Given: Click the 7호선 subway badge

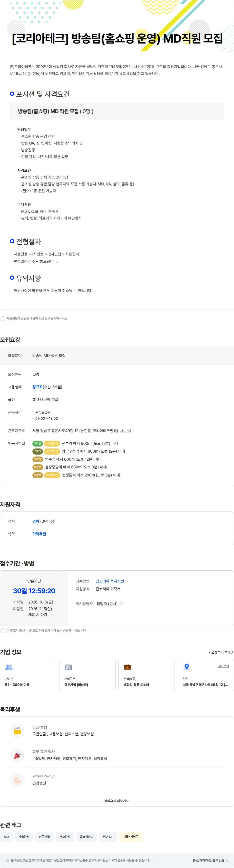Looking at the screenshot, I should click(38, 451).
